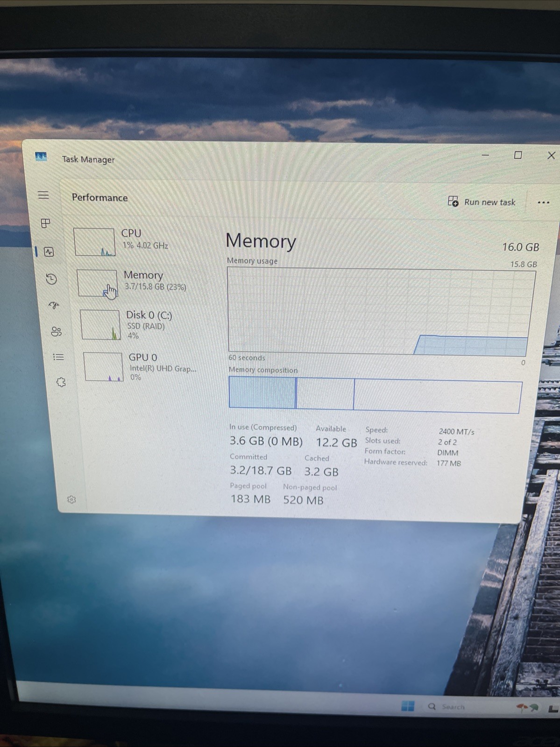
Task: Open the Windows Start button
Action: [408, 705]
